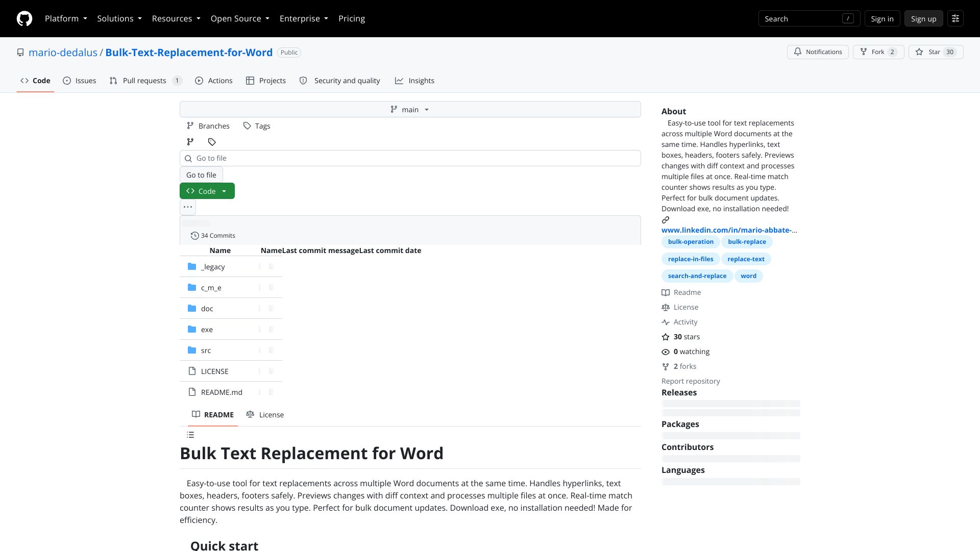View the 30 stars list
This screenshot has width=980, height=551.
point(681,337)
